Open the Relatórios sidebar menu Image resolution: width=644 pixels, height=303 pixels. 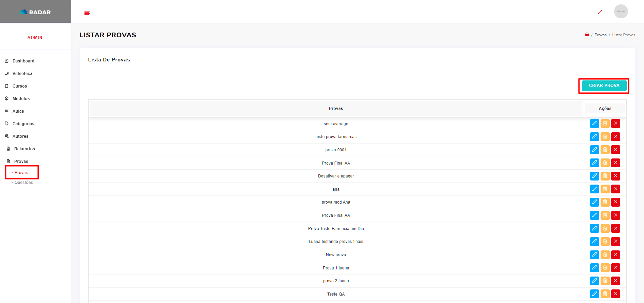pyautogui.click(x=24, y=149)
